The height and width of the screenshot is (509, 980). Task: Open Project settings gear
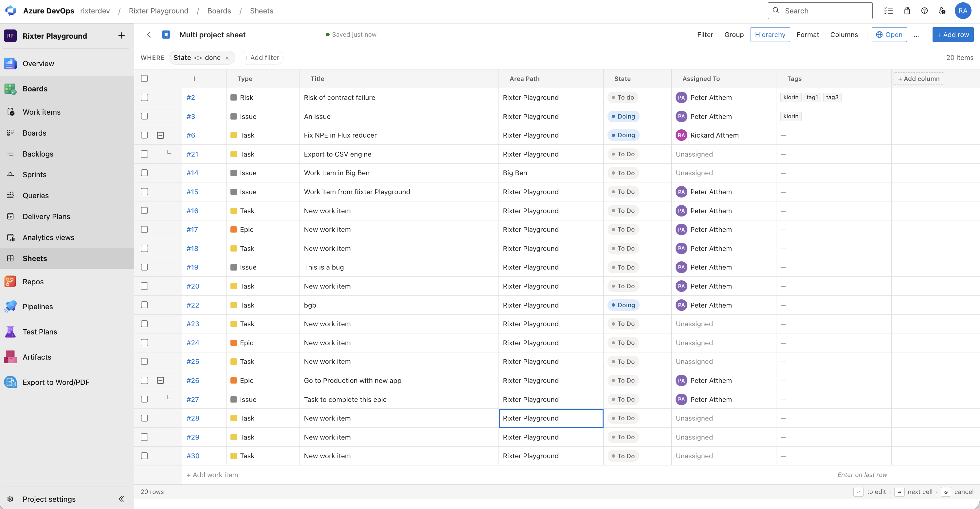[x=11, y=499]
